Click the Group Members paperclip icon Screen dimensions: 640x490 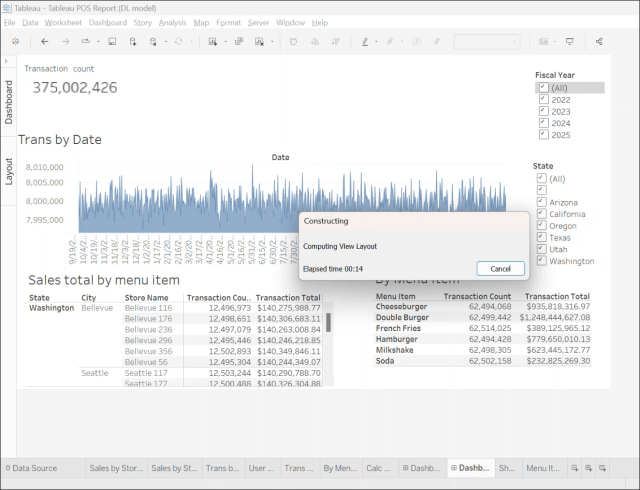tap(390, 41)
